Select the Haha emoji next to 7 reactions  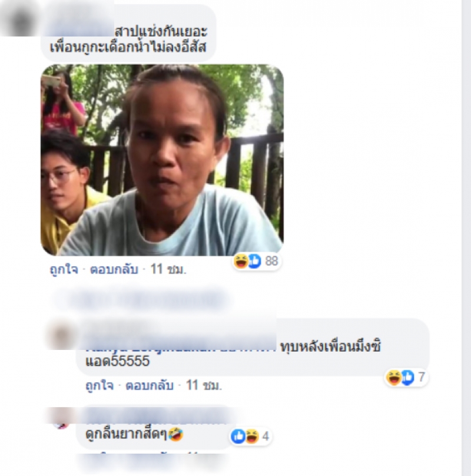[x=394, y=378]
